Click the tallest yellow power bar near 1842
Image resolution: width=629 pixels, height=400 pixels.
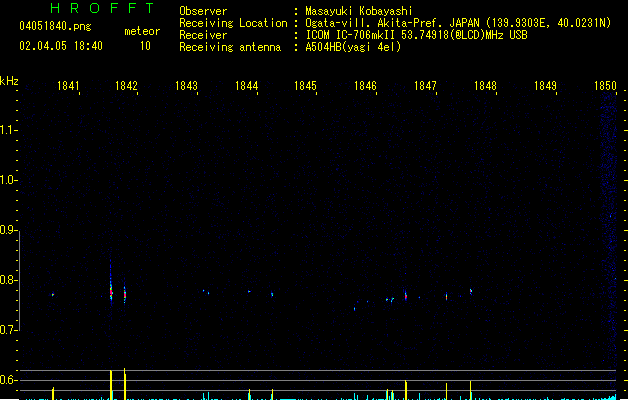[124, 384]
